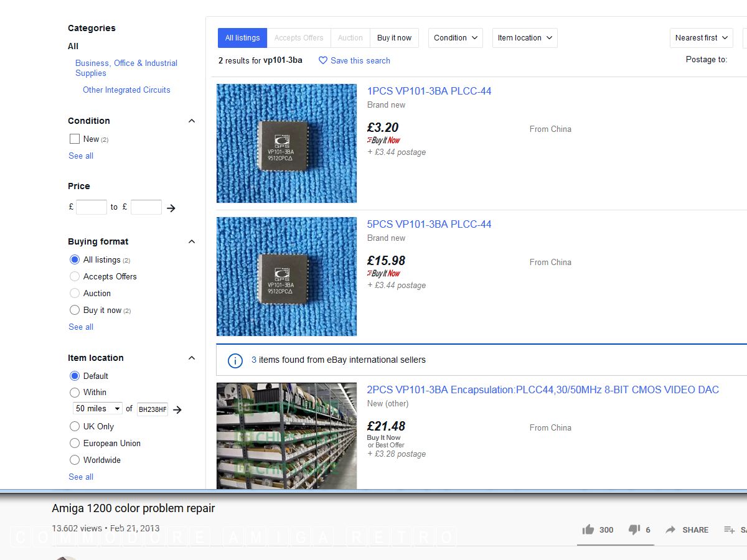Screen dimensions: 747x560
Task: Click the thumbs down dislike icon
Action: pyautogui.click(x=634, y=530)
